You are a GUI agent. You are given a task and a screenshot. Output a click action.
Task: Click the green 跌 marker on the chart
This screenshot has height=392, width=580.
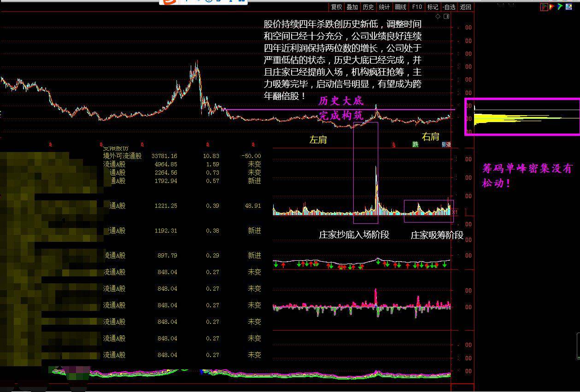416,145
